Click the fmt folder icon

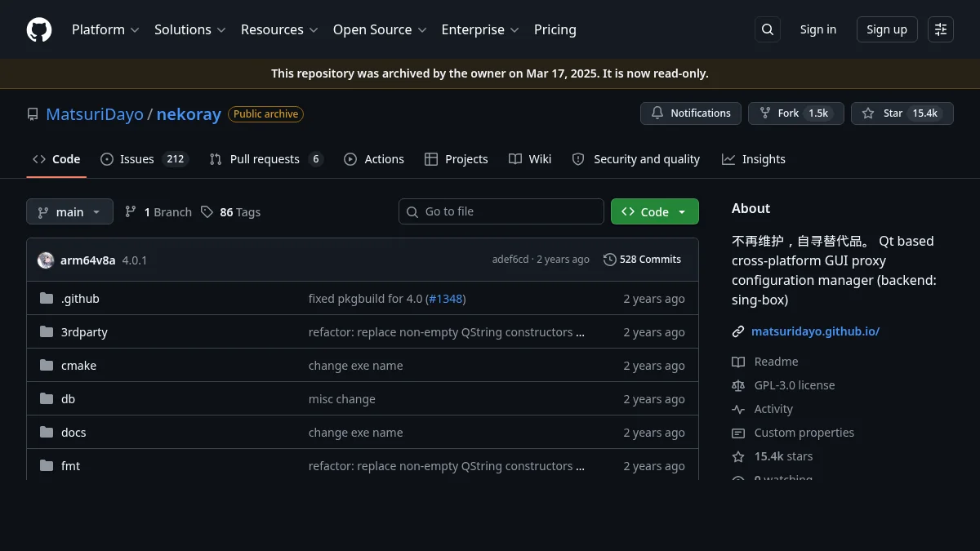47,466
